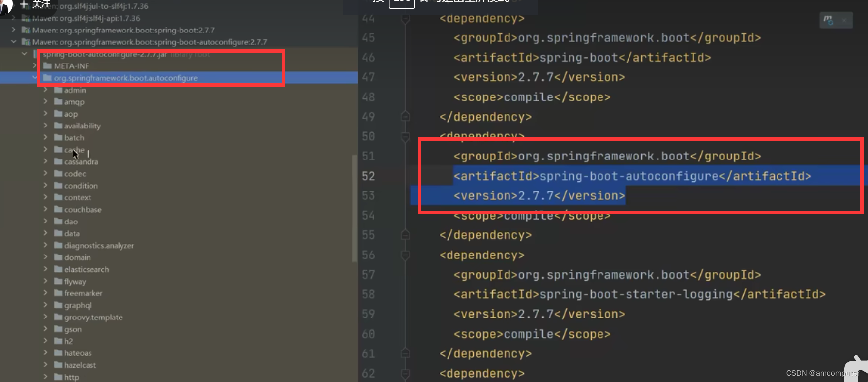Click the version 2.7.7 text on line 59
Image resolution: width=868 pixels, height=382 pixels.
point(536,314)
